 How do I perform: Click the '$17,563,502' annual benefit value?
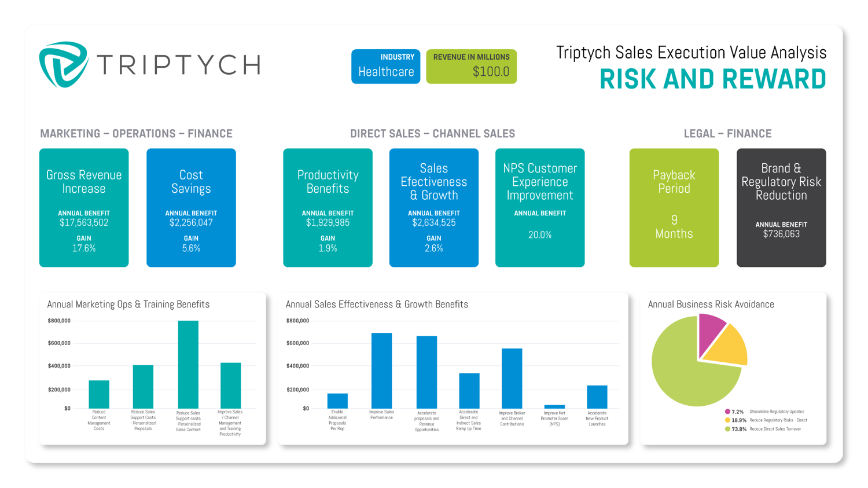(x=84, y=223)
